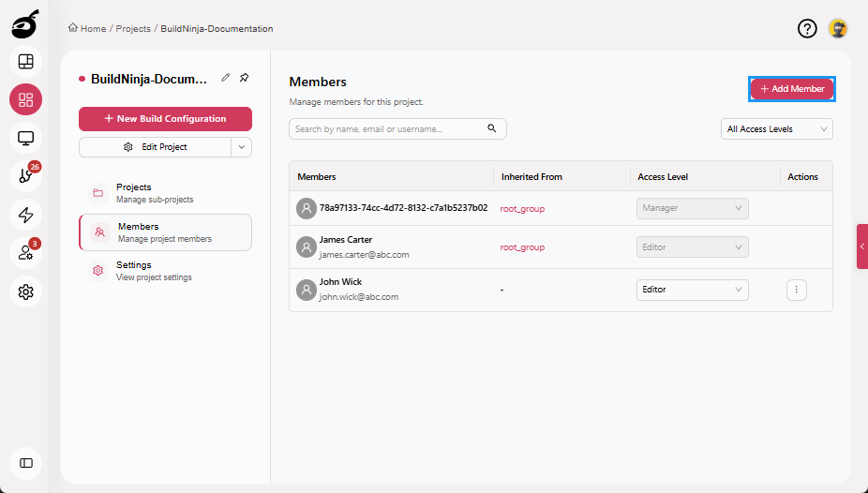Click the Edit Project button
This screenshot has height=493, width=868.
pyautogui.click(x=155, y=147)
